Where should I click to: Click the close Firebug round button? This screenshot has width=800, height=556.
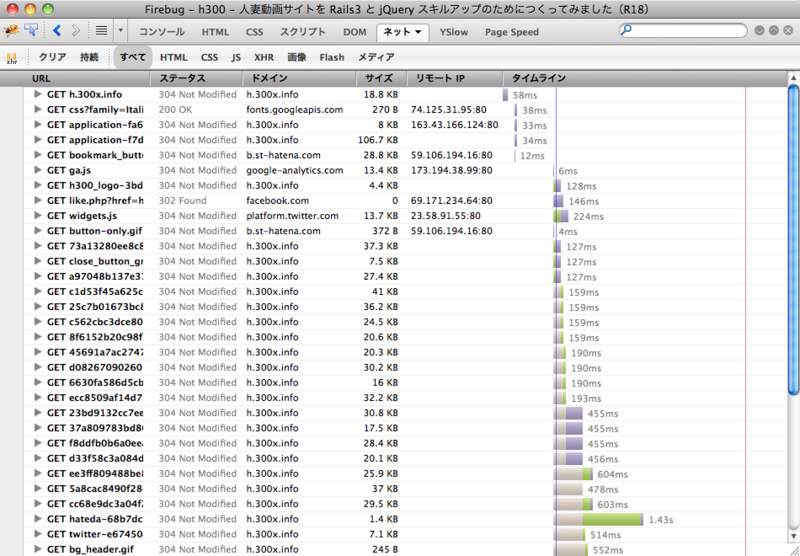click(x=788, y=31)
